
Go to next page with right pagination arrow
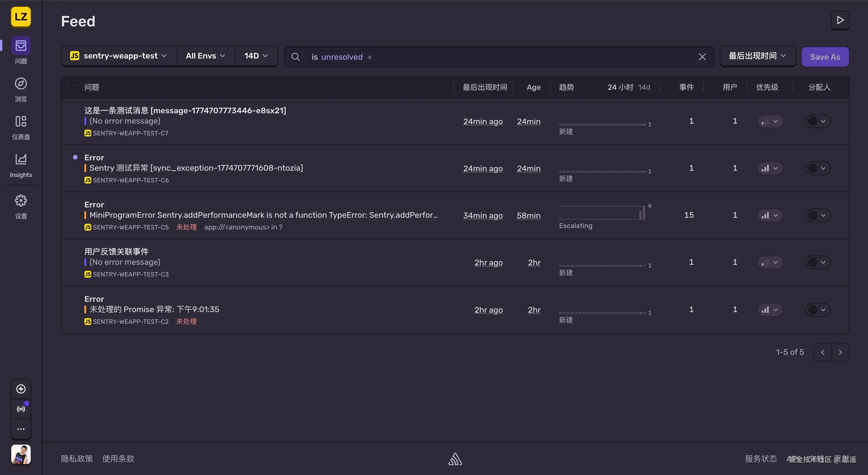[x=840, y=352]
